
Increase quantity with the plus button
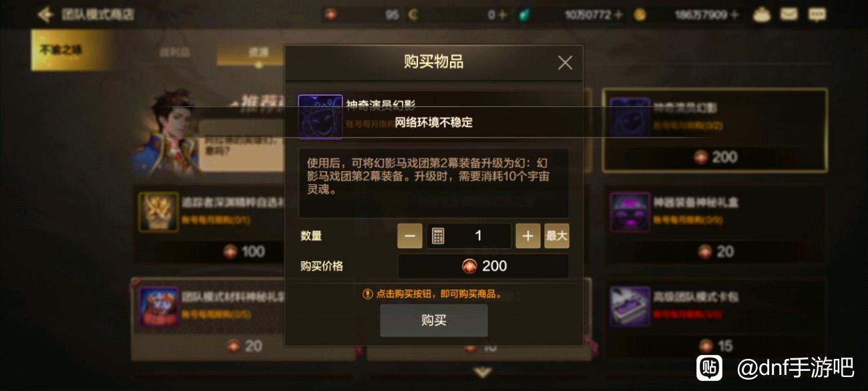click(x=527, y=236)
